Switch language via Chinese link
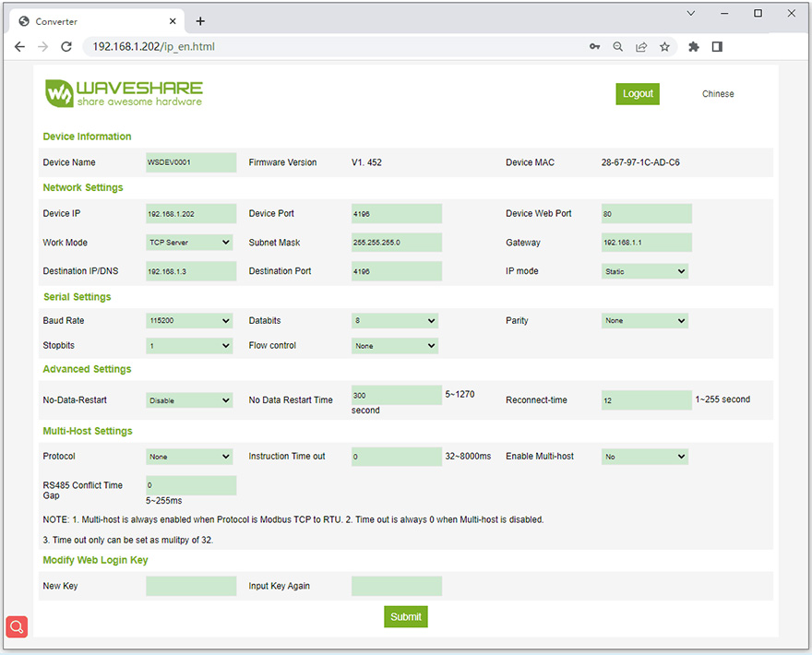This screenshot has height=655, width=812. (x=718, y=93)
